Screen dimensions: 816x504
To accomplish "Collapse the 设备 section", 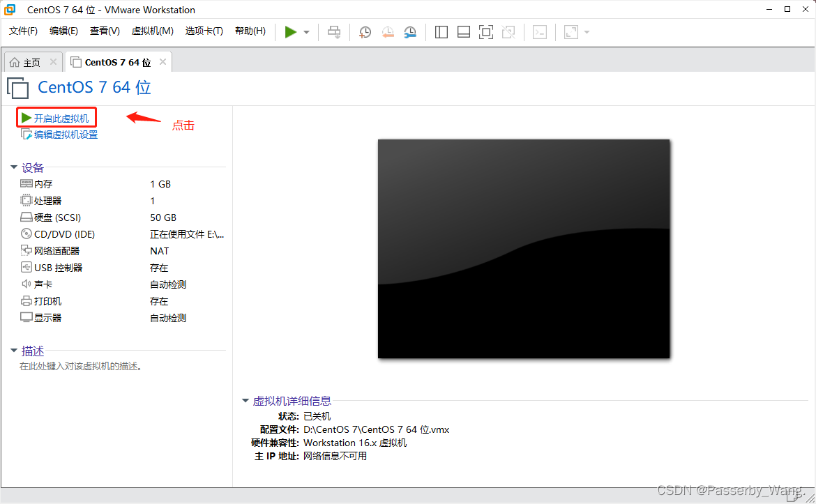I will pos(14,167).
